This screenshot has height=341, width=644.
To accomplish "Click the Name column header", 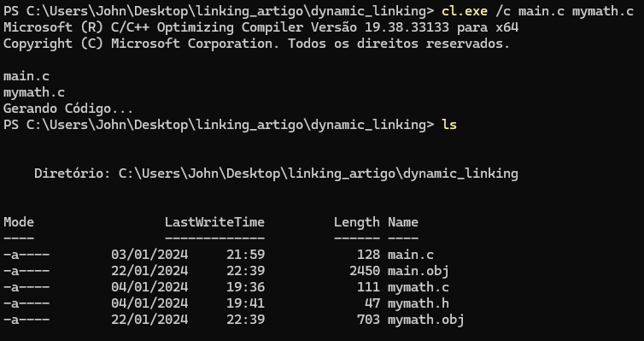I will pos(403,222).
